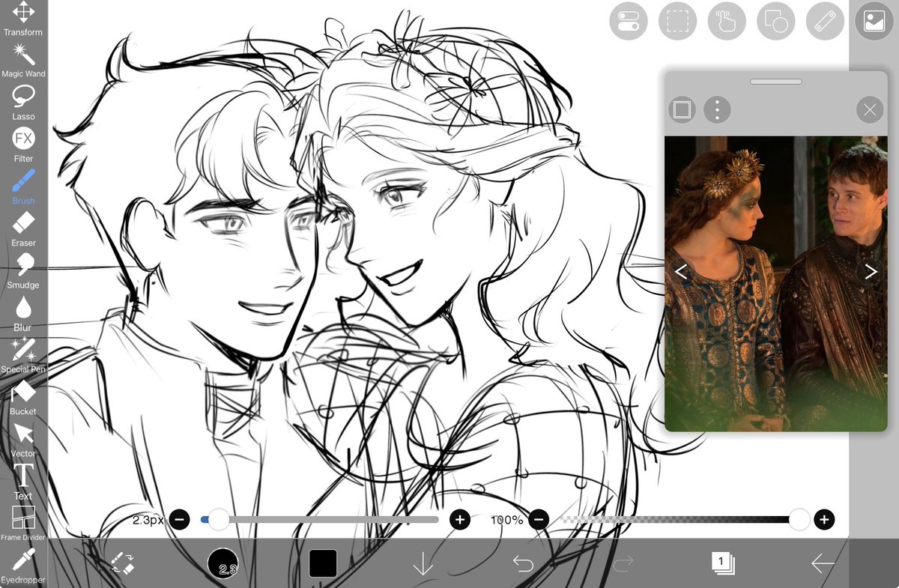The width and height of the screenshot is (899, 588).
Task: Show previous reference image
Action: (x=680, y=272)
